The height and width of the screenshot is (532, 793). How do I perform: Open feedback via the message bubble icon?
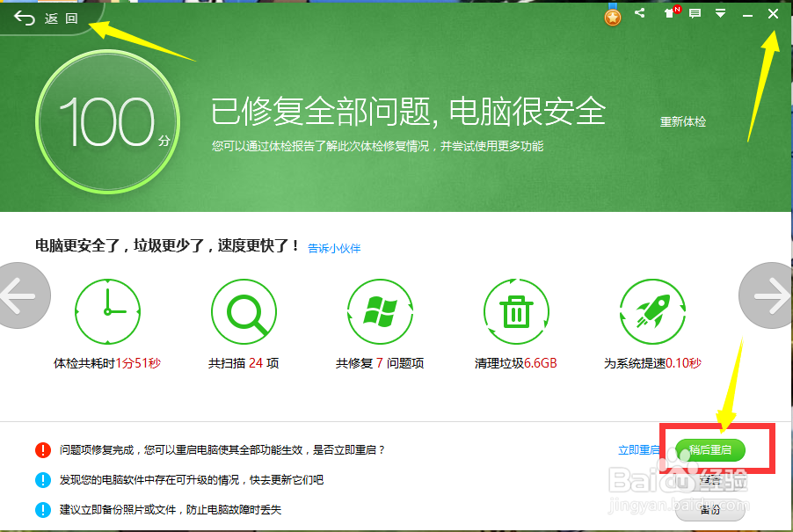pyautogui.click(x=695, y=13)
